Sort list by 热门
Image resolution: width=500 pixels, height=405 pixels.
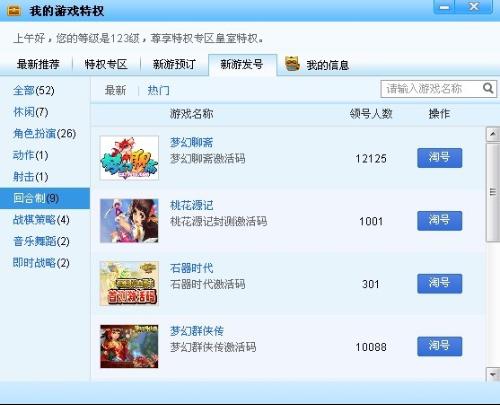tap(158, 90)
